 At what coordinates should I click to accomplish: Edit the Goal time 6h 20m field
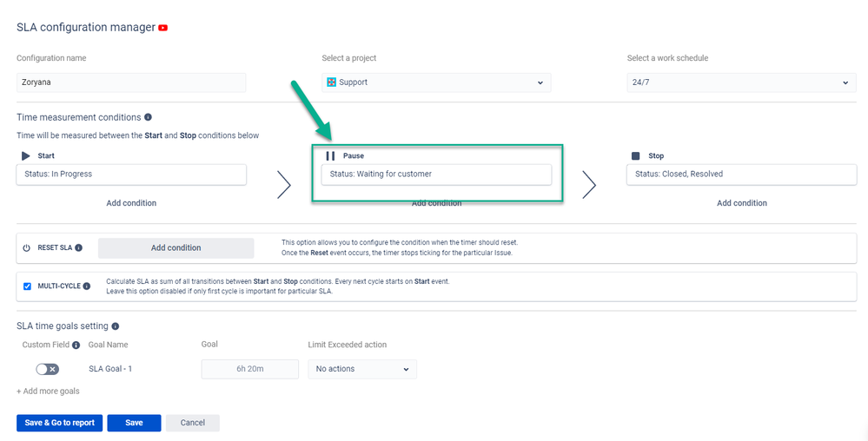click(x=250, y=369)
